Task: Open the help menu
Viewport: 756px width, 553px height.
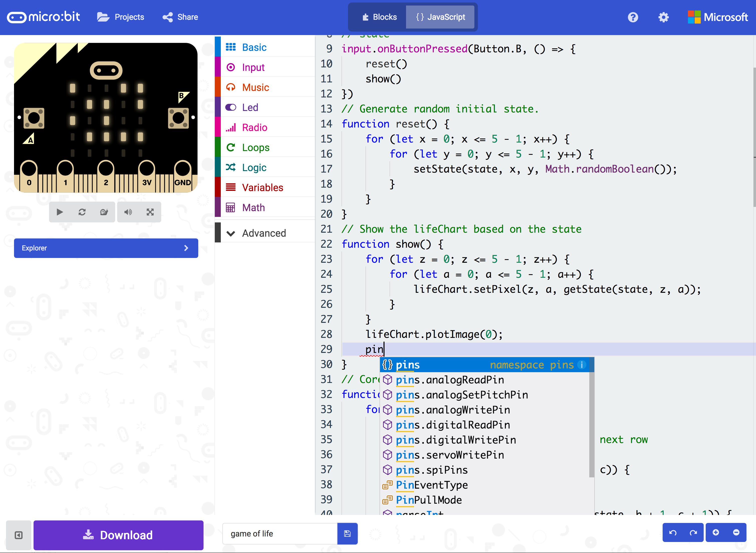Action: point(633,17)
